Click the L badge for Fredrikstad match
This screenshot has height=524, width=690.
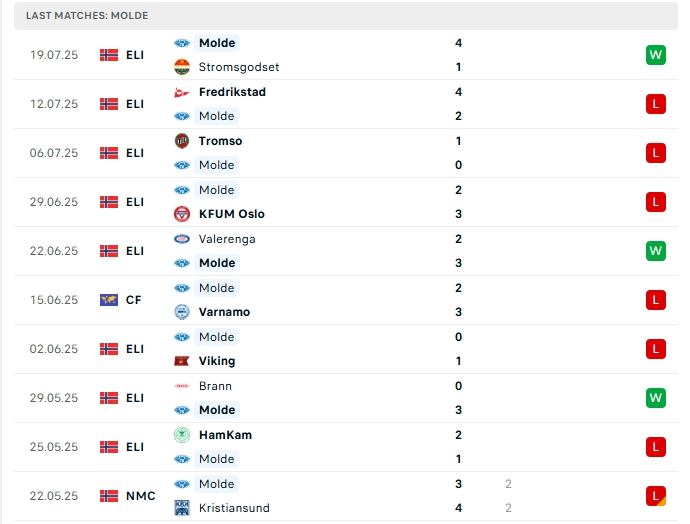click(656, 104)
